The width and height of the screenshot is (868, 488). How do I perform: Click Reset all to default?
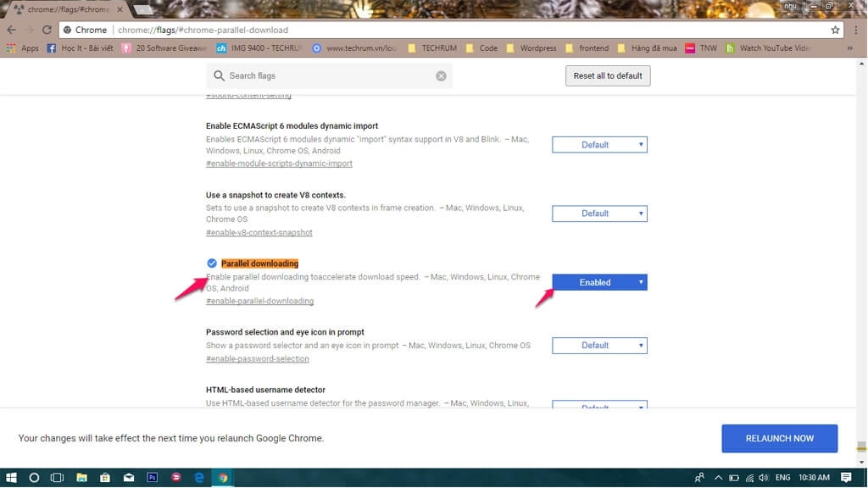click(x=608, y=75)
